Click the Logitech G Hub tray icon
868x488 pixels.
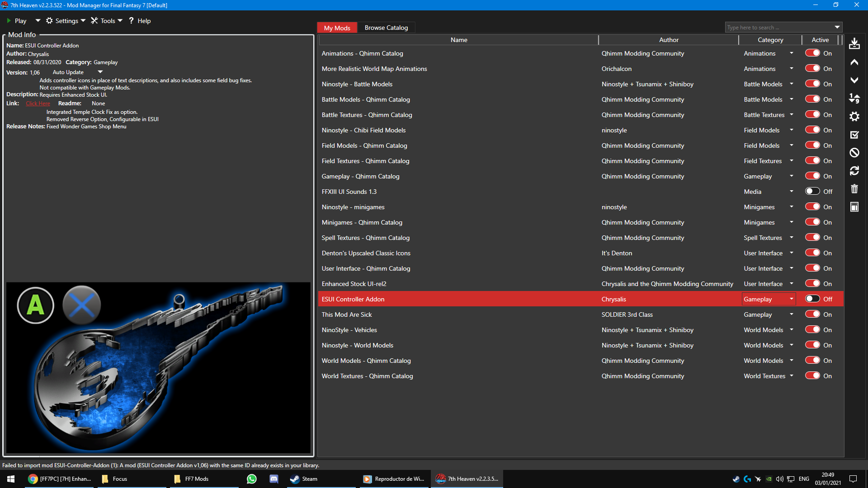747,479
